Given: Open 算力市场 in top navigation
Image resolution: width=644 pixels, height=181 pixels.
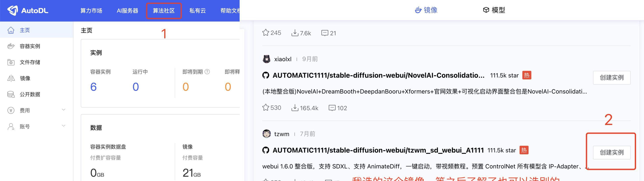Looking at the screenshot, I should click(91, 11).
